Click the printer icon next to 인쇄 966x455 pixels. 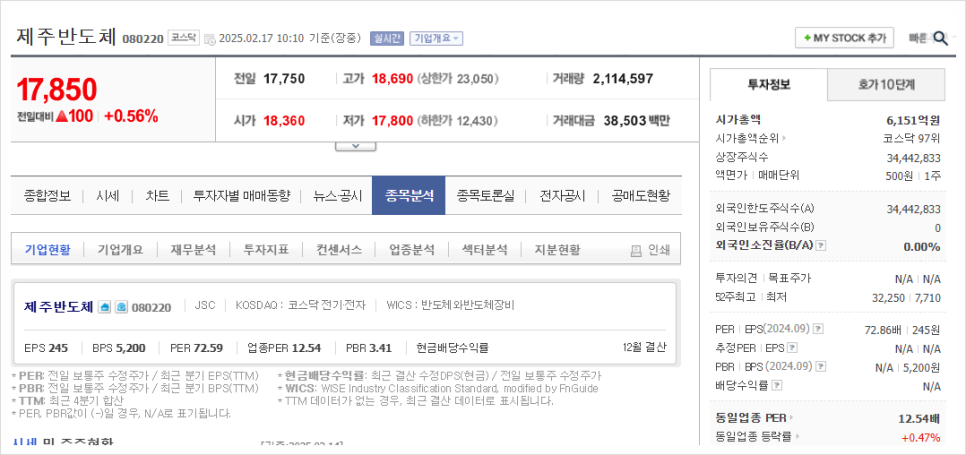pyautogui.click(x=636, y=251)
